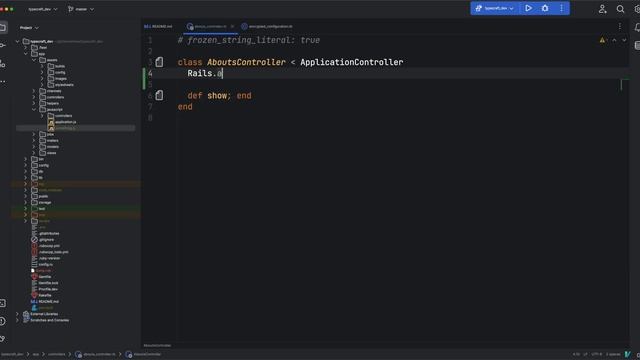Click the frozen_string_literal comment
The width and height of the screenshot is (640, 360).
249,40
